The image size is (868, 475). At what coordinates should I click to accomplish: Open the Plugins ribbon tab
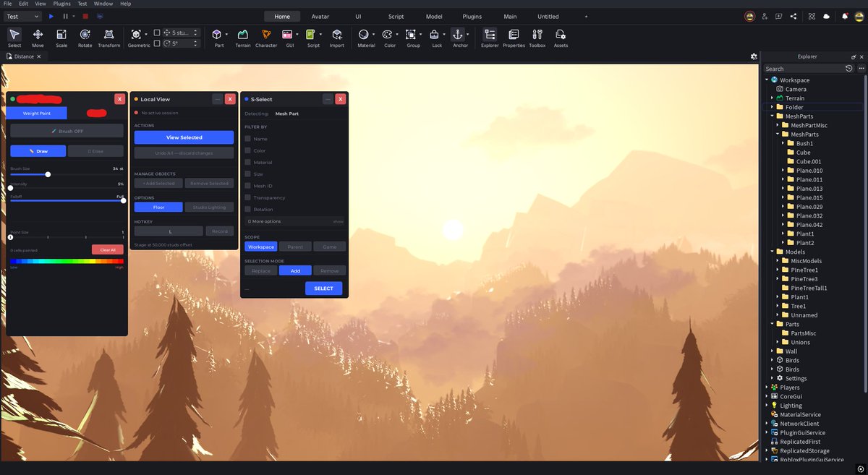(x=472, y=16)
